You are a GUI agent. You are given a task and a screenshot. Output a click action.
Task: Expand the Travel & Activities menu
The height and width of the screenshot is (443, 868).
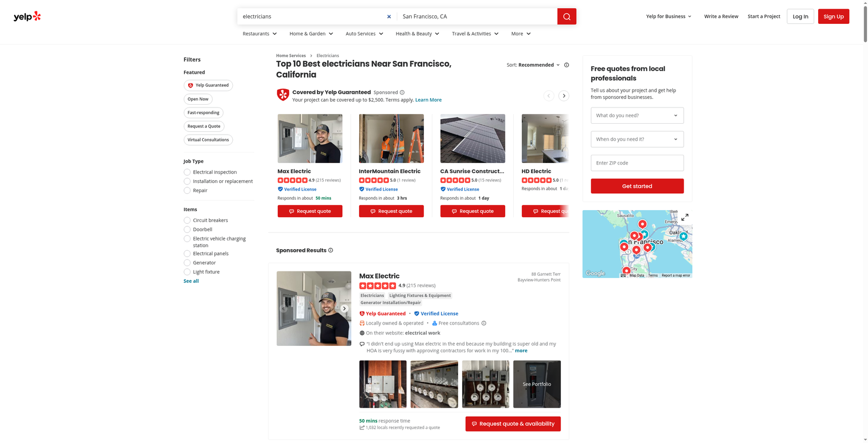click(x=475, y=34)
